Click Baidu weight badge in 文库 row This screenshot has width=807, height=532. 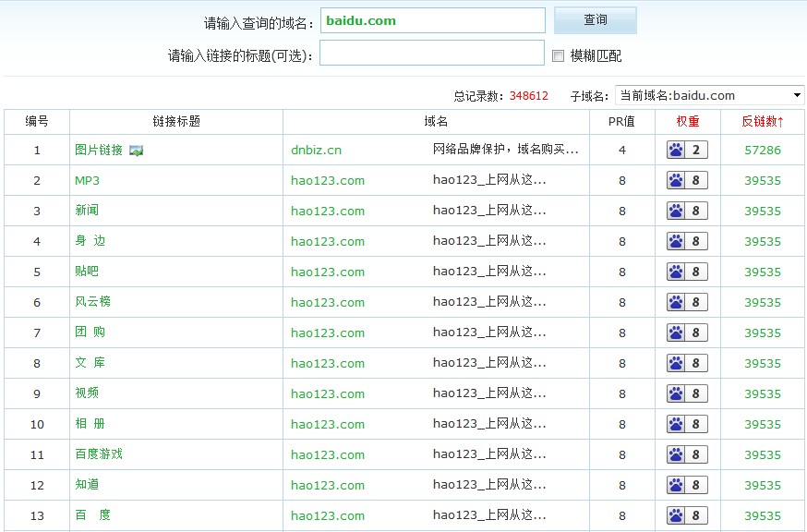pos(687,363)
